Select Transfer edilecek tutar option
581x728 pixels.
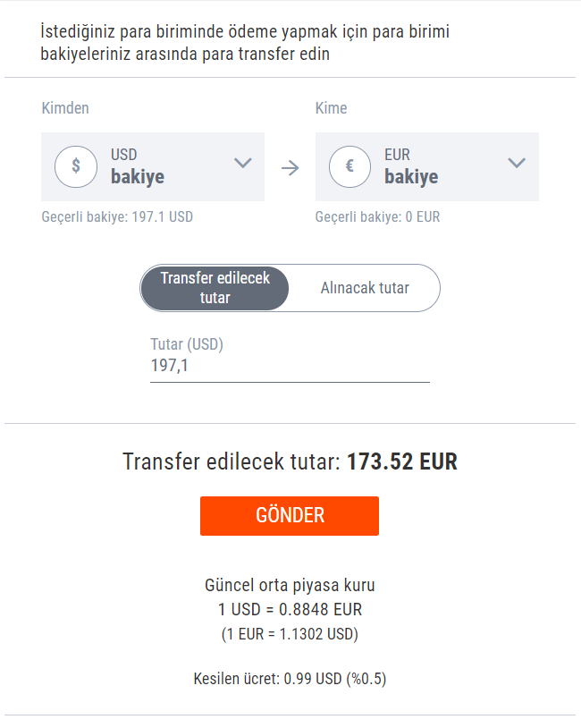215,288
